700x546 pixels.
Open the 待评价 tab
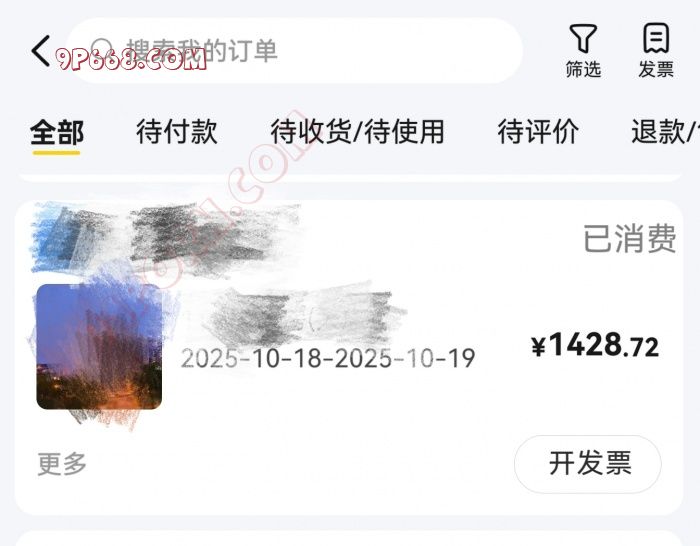pos(538,132)
